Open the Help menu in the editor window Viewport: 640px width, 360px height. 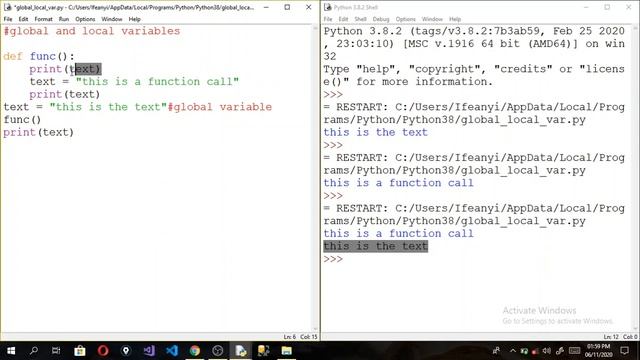[x=134, y=19]
